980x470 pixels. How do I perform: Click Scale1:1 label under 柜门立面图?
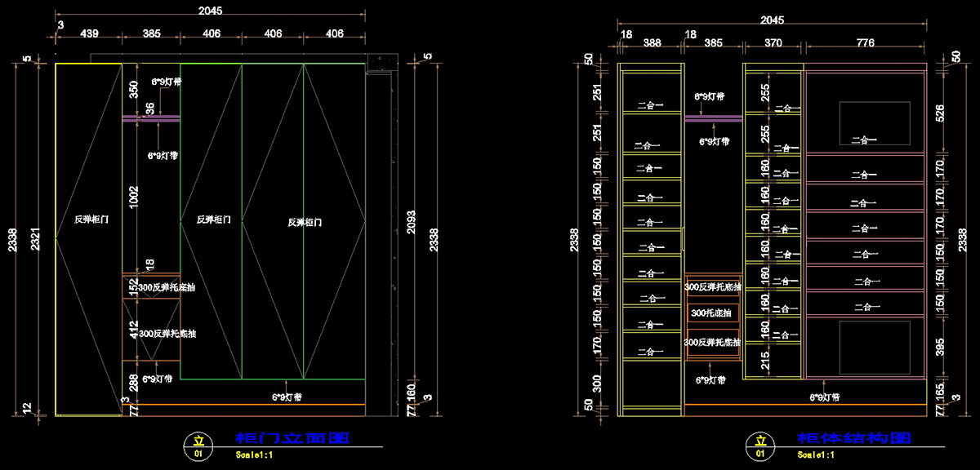254,454
